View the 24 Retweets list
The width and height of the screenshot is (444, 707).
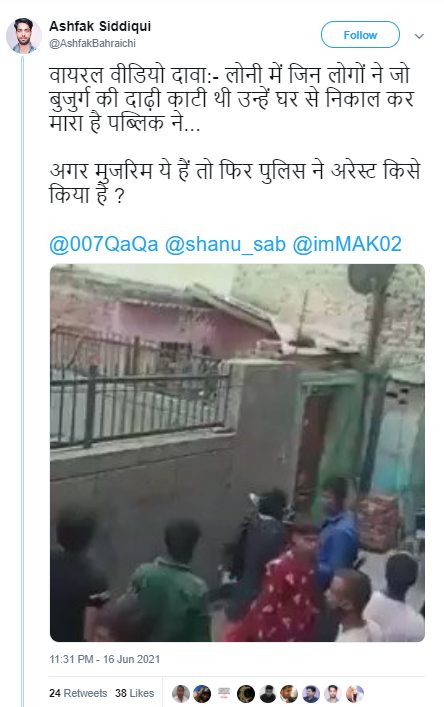(78, 693)
